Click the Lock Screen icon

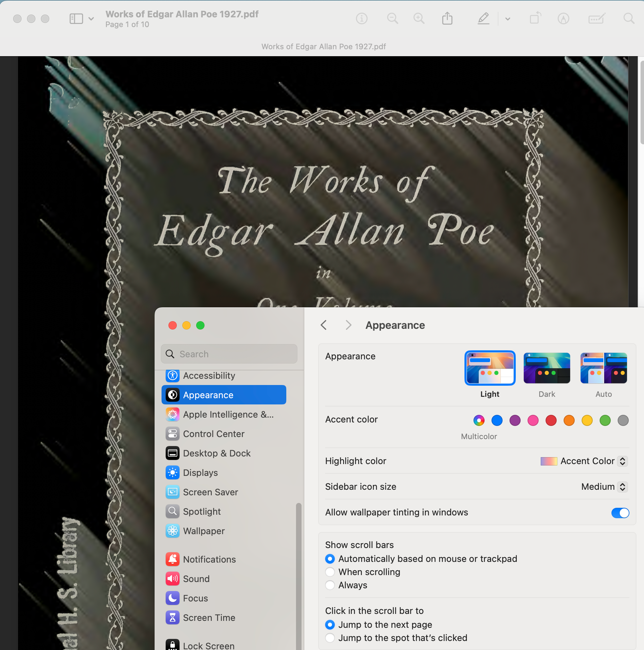tap(173, 645)
